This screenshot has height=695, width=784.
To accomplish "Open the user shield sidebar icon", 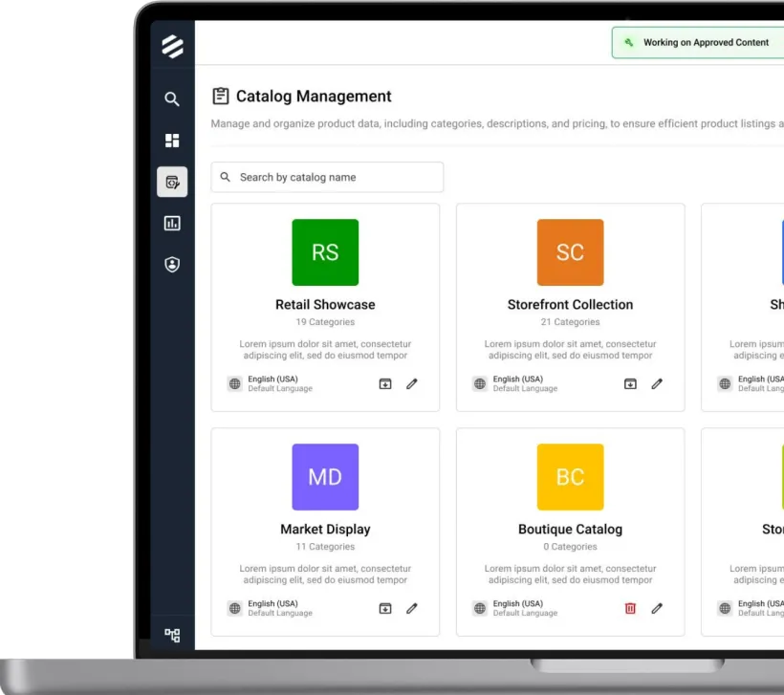I will tap(172, 265).
